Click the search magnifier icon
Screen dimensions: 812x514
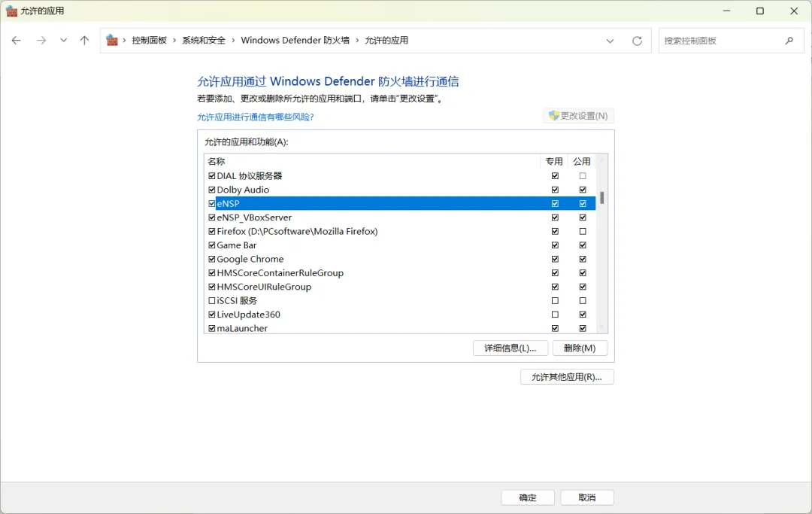(789, 41)
